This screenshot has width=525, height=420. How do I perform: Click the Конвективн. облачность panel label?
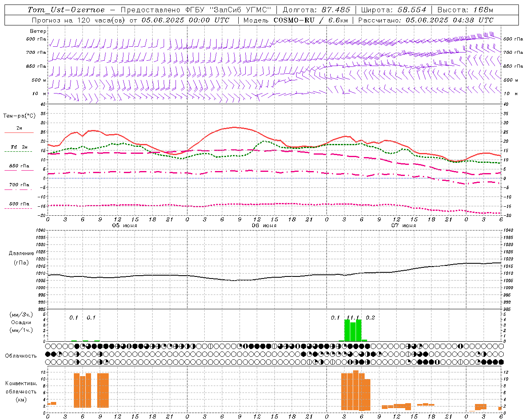click(21, 388)
